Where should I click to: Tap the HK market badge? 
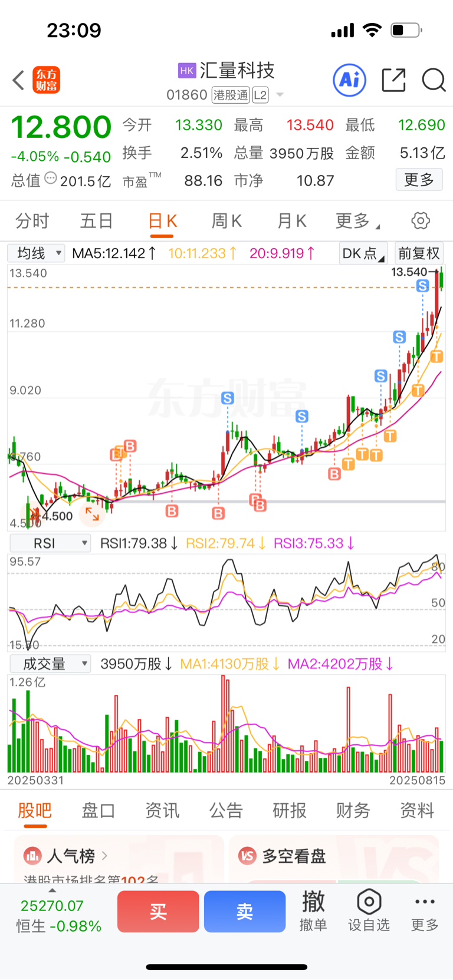point(187,71)
